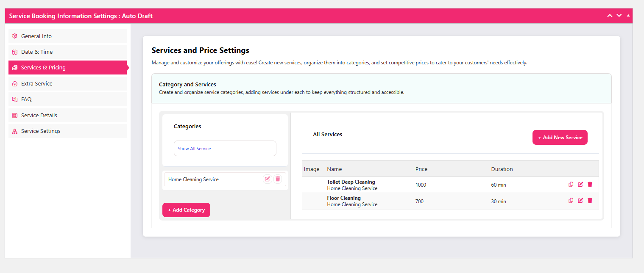This screenshot has height=273, width=644.
Task: Click the Add New Service button
Action: click(x=560, y=138)
